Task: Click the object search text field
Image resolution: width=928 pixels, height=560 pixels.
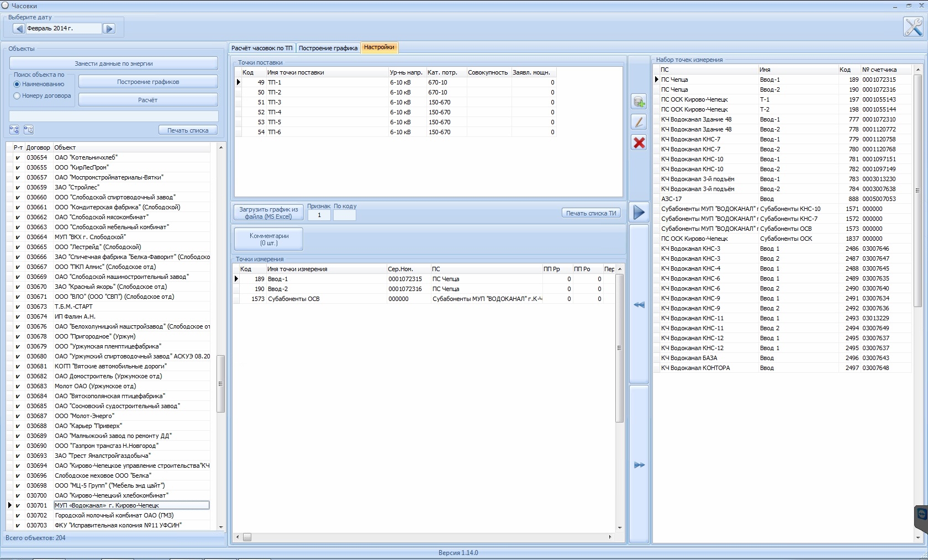Action: [114, 117]
